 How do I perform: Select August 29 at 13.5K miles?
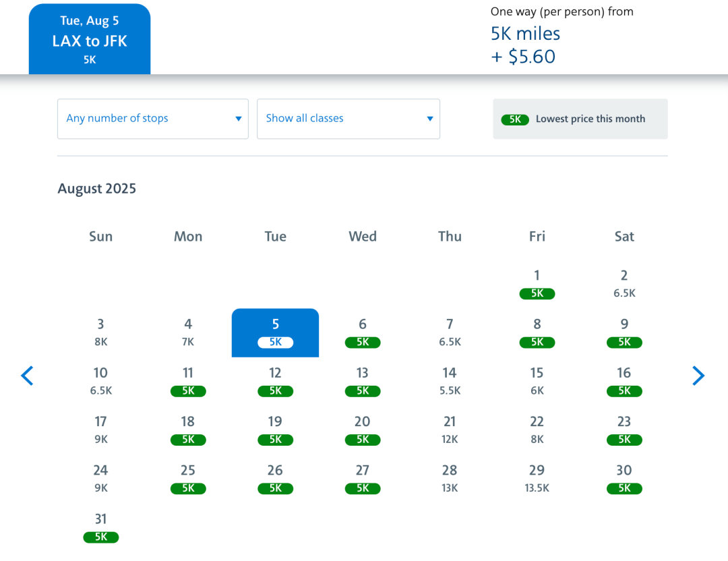point(537,478)
